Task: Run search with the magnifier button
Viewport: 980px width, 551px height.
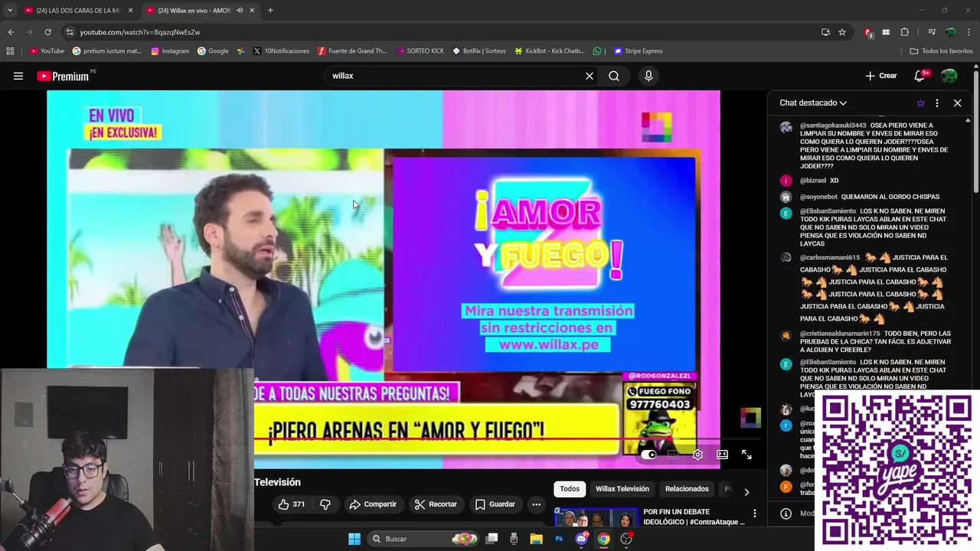Action: coord(614,76)
